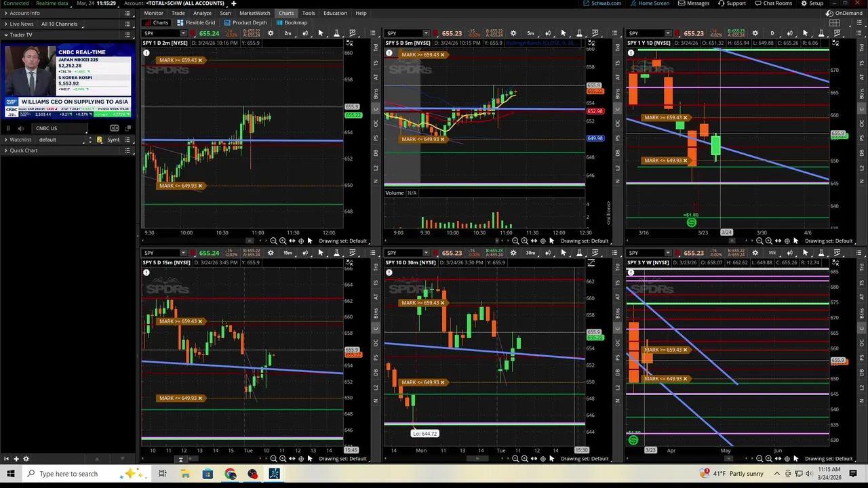Open Chrome from the Windows taskbar

(x=231, y=474)
